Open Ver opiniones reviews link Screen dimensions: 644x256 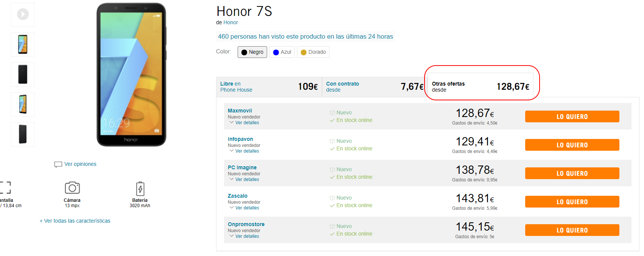pos(80,164)
